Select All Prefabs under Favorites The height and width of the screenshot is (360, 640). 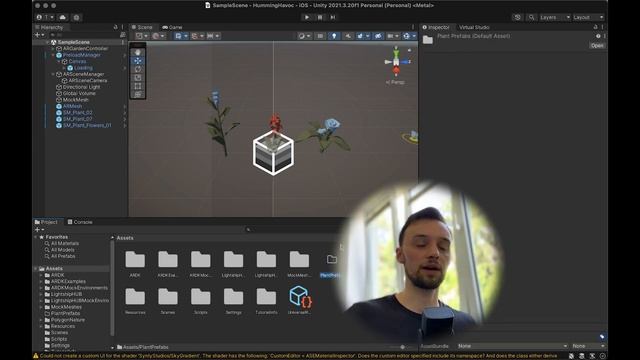point(63,256)
